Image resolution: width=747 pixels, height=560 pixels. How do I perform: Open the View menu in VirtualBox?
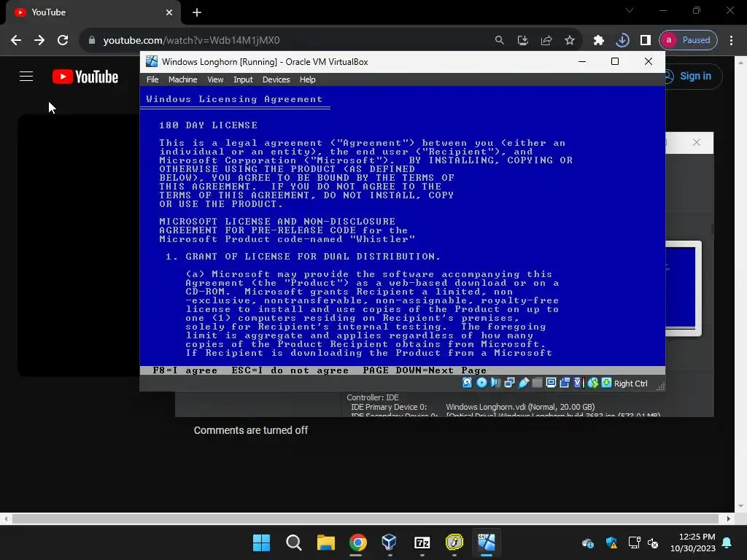(215, 79)
